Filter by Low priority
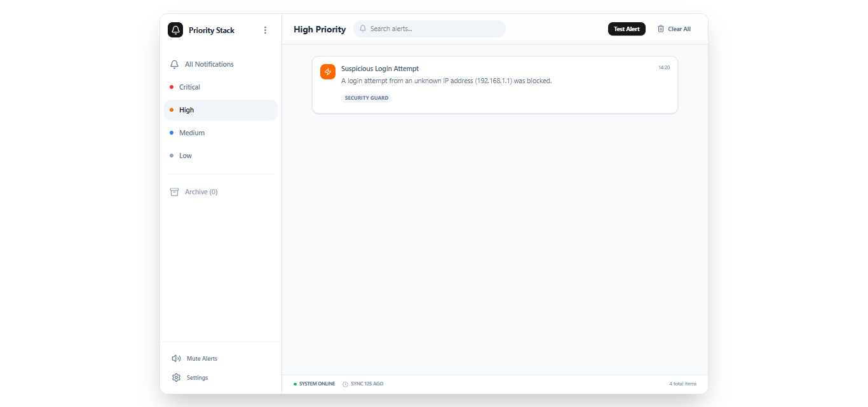 186,156
